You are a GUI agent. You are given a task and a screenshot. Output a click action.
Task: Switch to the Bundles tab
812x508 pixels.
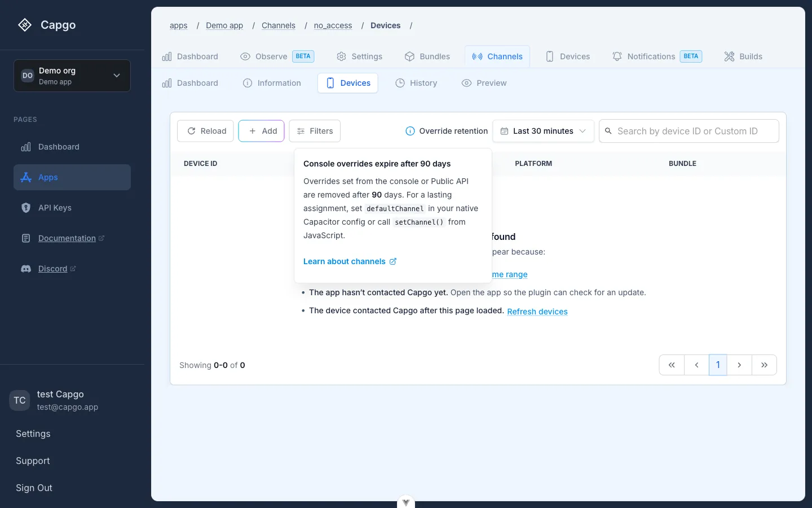[427, 56]
